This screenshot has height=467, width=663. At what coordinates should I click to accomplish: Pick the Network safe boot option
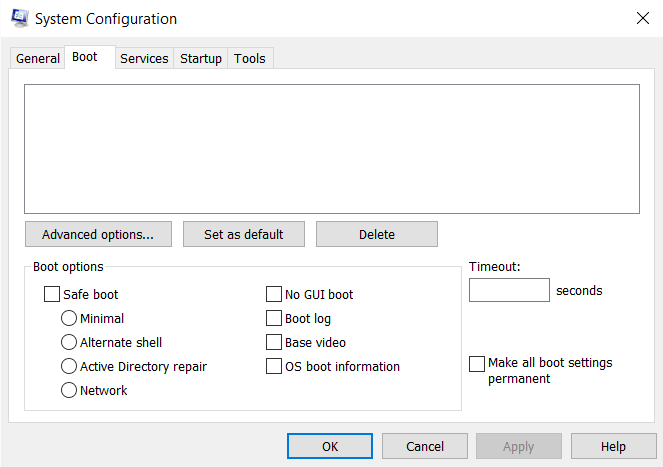(69, 390)
